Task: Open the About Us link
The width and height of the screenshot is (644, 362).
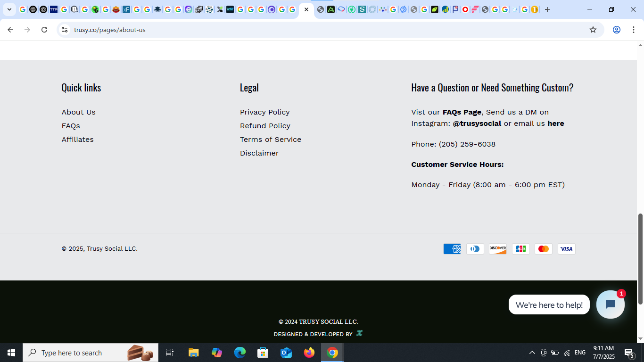Action: (x=78, y=112)
